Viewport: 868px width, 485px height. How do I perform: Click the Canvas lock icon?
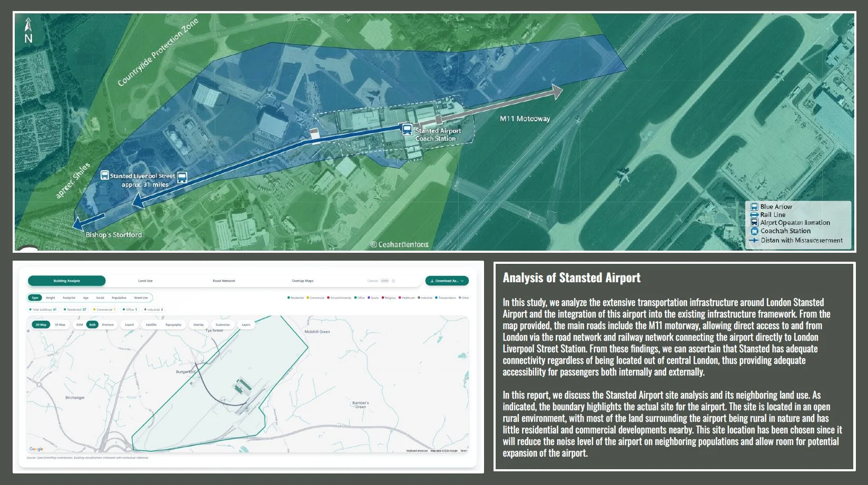[x=393, y=281]
